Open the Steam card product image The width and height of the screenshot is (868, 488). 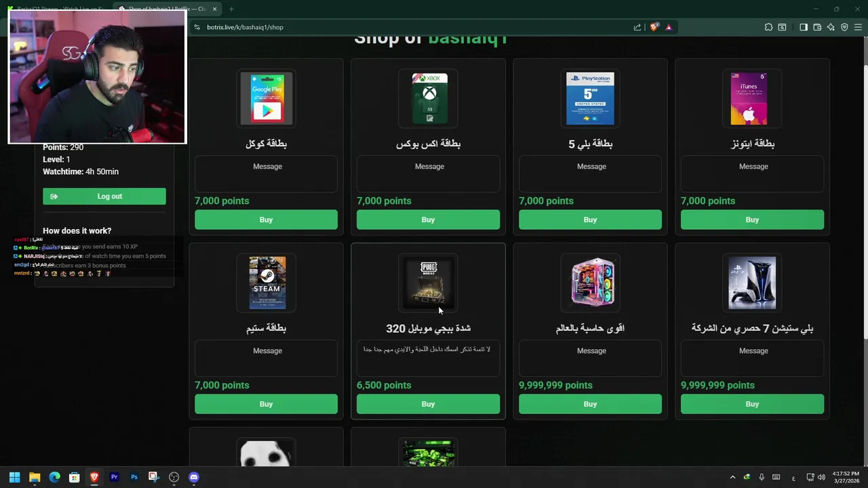click(x=267, y=283)
